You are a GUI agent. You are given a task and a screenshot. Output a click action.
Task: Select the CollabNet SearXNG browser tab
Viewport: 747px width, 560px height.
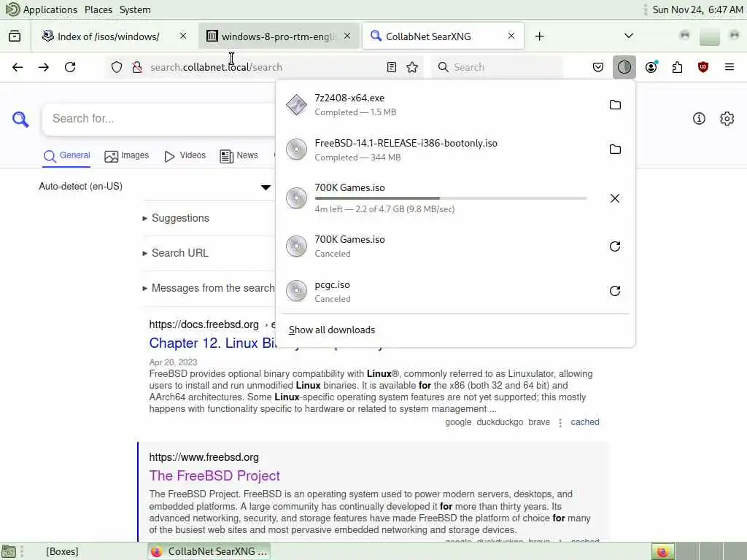(x=443, y=36)
